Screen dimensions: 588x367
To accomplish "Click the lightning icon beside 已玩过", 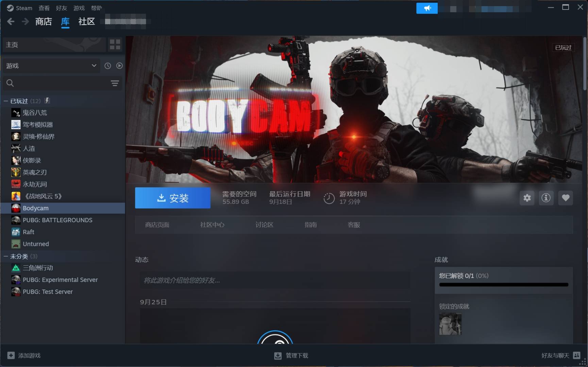I will 47,101.
